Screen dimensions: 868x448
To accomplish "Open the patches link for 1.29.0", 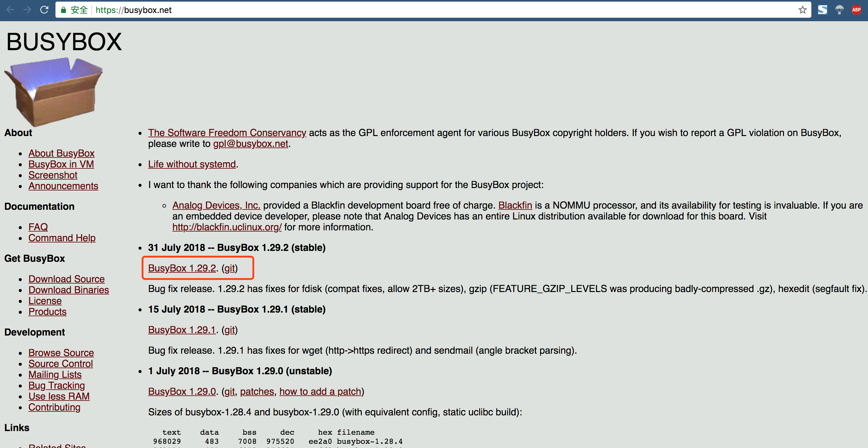I will tap(257, 391).
